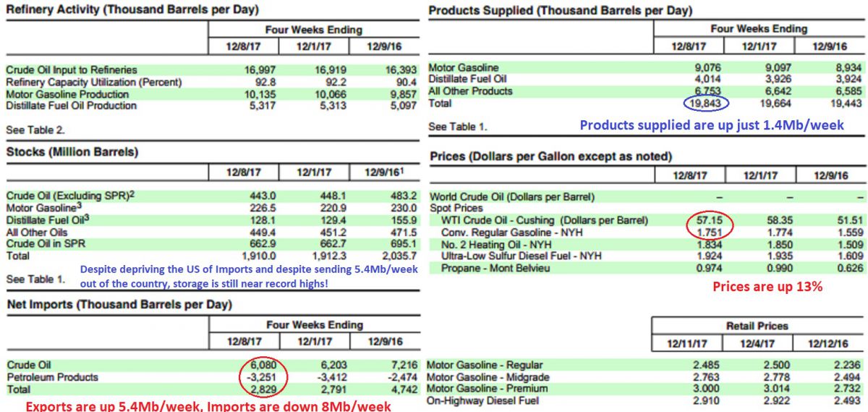Screen dimensions: 868x412
Task: Select the circled WTI Crude 57.15 price
Action: (710, 220)
